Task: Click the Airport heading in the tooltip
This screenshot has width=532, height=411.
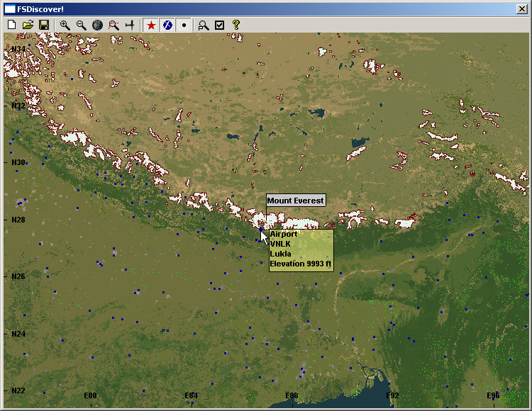Action: [x=284, y=234]
